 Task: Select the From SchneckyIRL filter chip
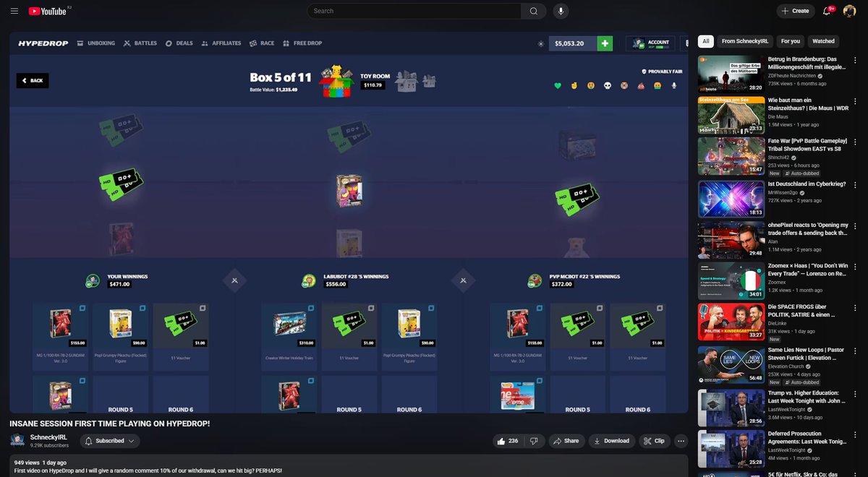tap(745, 41)
